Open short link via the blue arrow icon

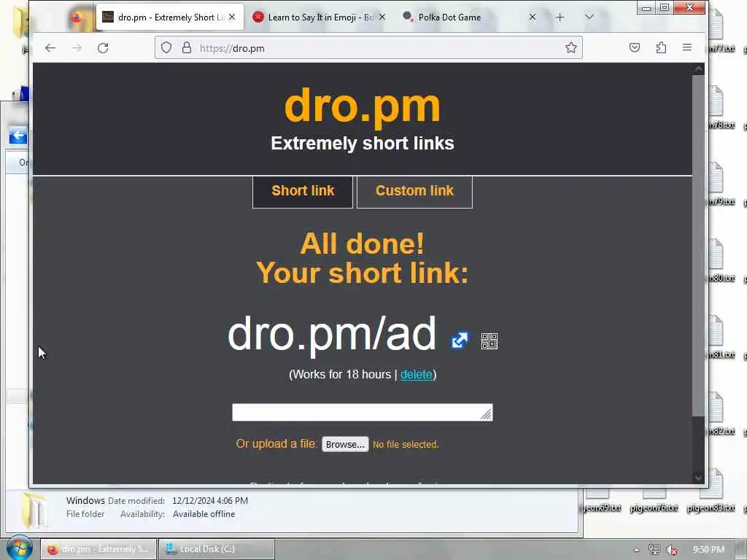(460, 341)
